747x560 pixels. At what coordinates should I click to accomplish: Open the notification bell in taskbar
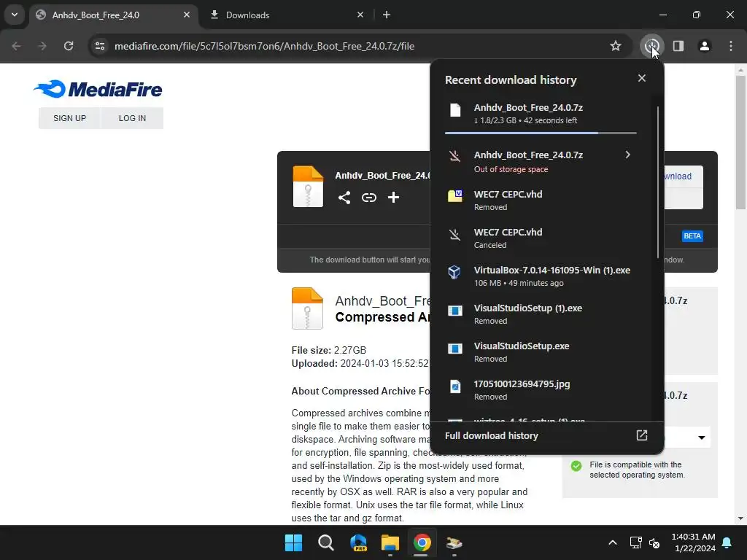(x=727, y=542)
